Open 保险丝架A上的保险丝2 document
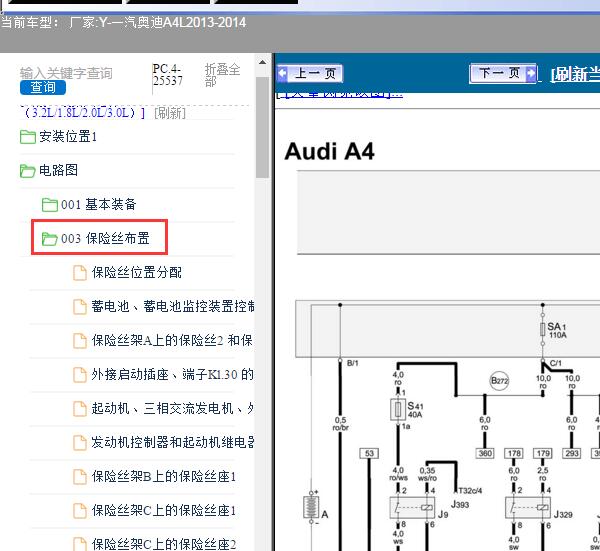 pos(172,340)
